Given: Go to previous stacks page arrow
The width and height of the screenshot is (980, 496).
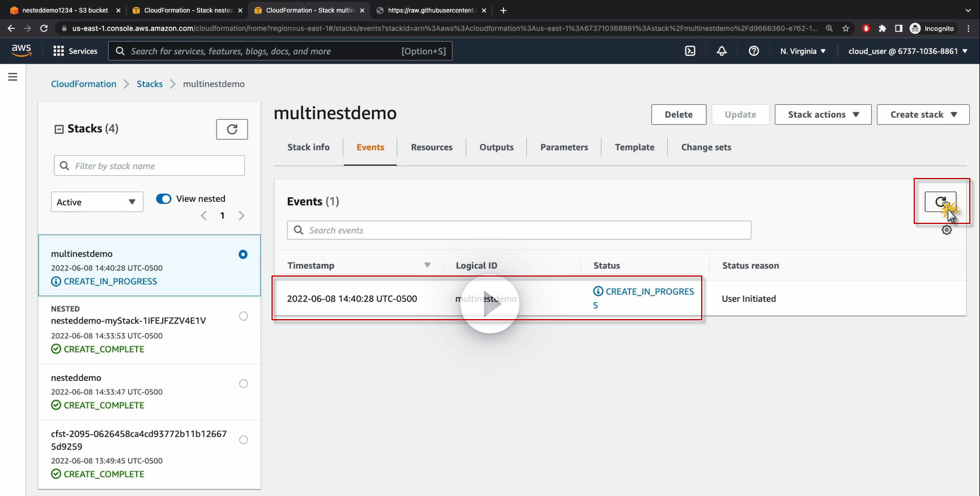Looking at the screenshot, I should [204, 215].
